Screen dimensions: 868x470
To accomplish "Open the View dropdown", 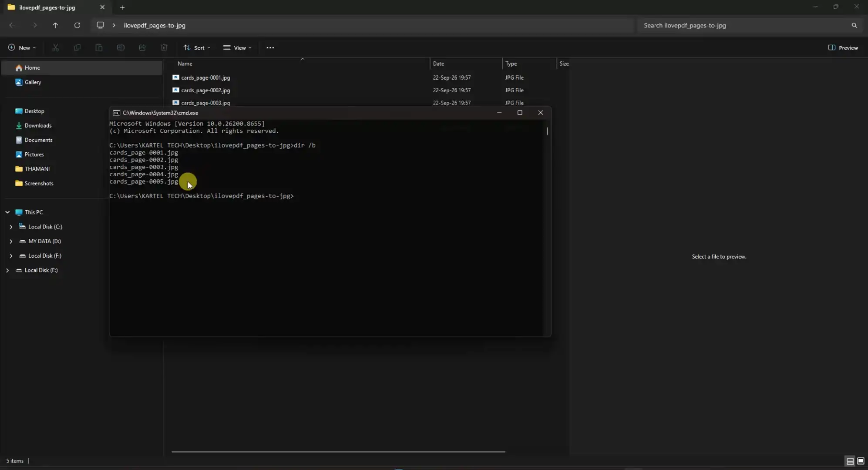I will coord(237,48).
